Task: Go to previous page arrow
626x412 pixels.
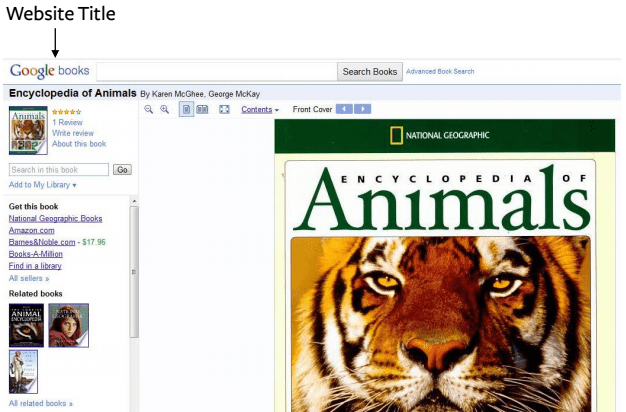Action: point(344,109)
